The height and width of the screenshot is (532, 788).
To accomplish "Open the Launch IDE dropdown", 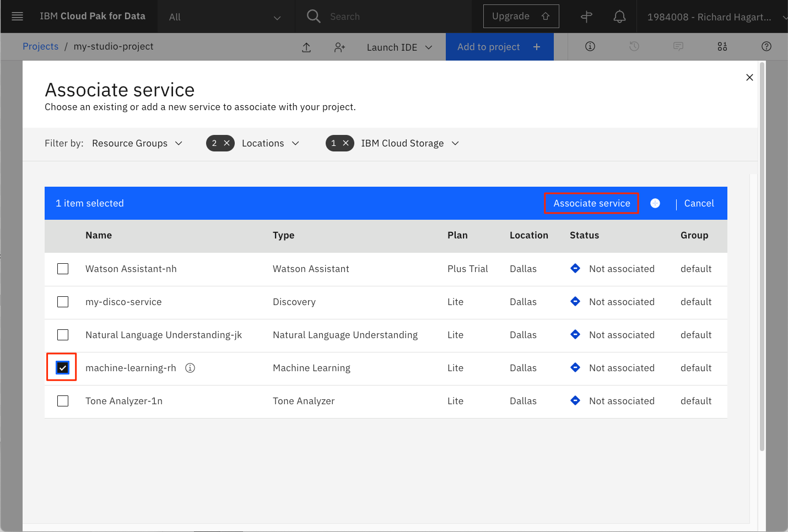I will coord(400,47).
